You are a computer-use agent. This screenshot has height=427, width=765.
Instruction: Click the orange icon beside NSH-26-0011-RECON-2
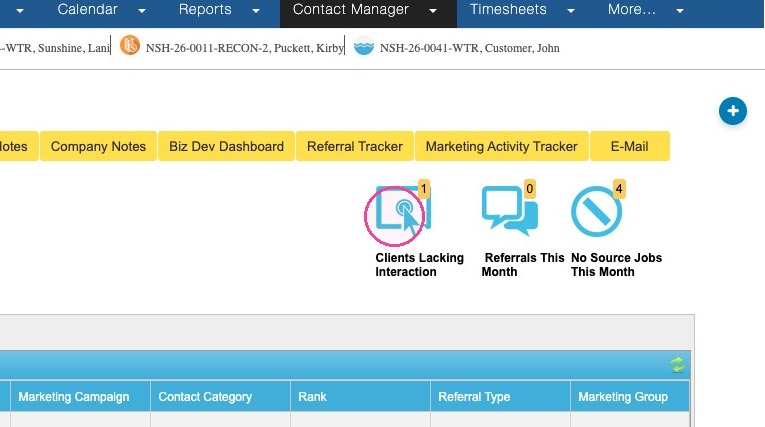pos(130,45)
